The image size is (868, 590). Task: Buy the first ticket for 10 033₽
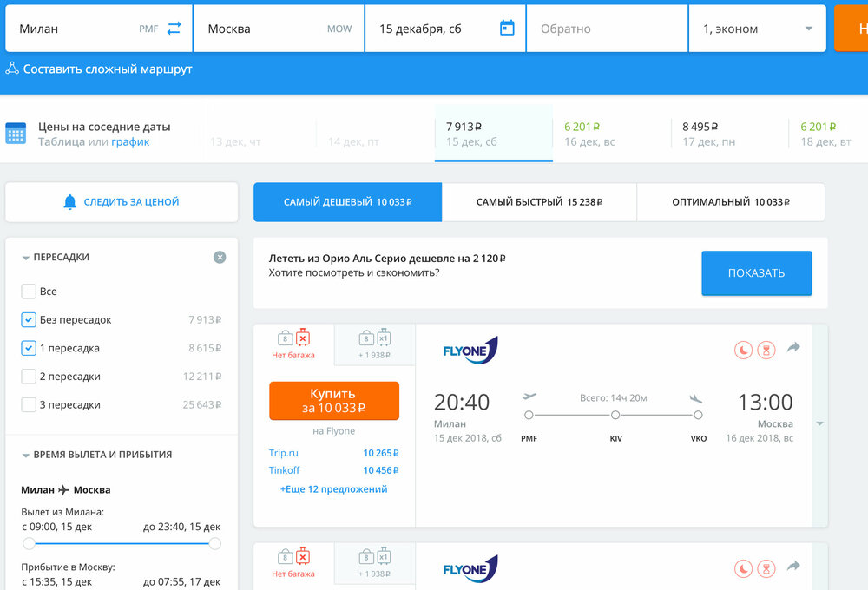334,401
